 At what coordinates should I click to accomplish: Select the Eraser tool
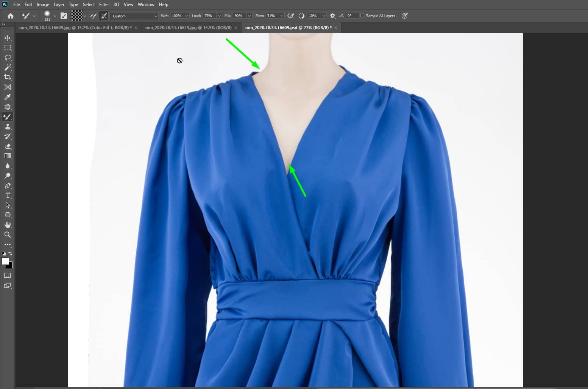[x=8, y=146]
